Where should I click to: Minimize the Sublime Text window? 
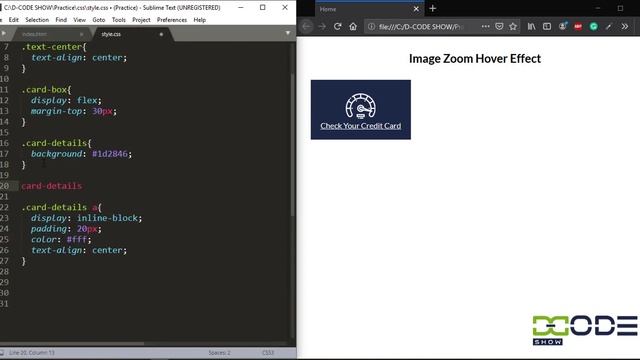(241, 7)
